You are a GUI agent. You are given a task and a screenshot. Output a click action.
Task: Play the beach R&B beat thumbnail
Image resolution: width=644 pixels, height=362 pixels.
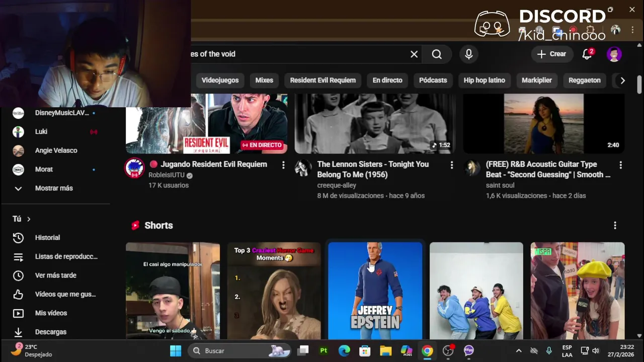[x=544, y=124]
